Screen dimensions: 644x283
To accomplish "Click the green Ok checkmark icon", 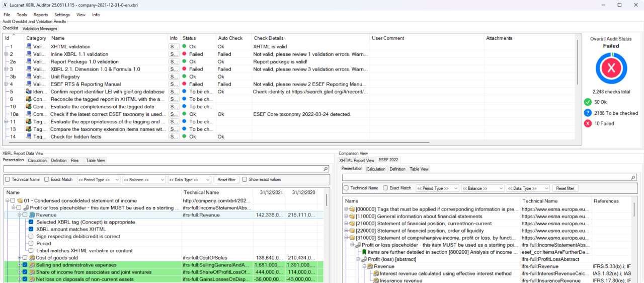I will click(x=588, y=102).
